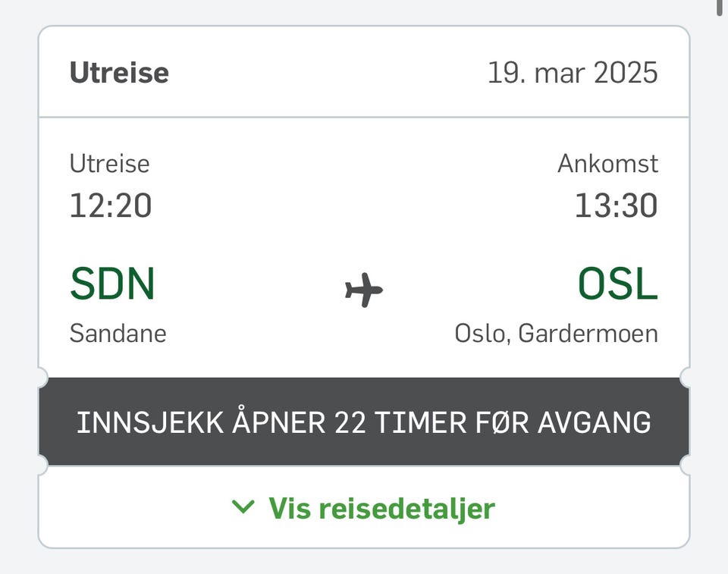
Task: Select the OSL airport code
Action: pyautogui.click(x=617, y=284)
